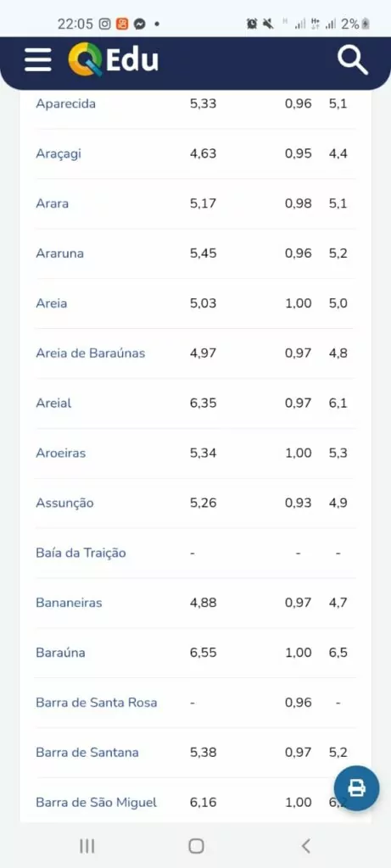
Task: Tap the blue print button
Action: coord(357,787)
